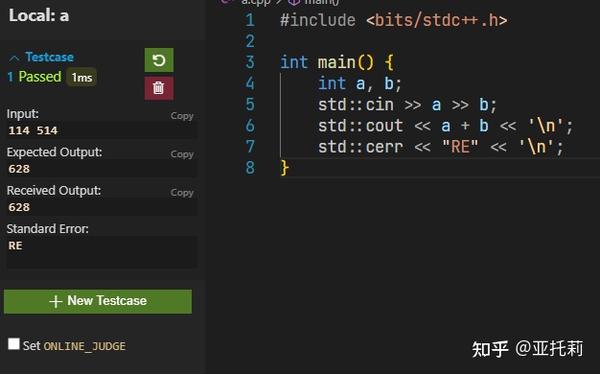Click the Testcase header label

tap(49, 57)
